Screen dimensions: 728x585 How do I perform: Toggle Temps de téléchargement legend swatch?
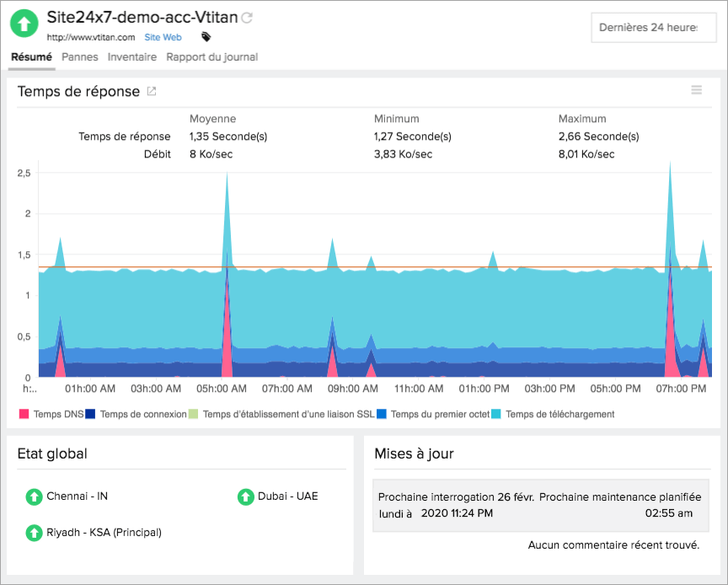click(x=495, y=414)
